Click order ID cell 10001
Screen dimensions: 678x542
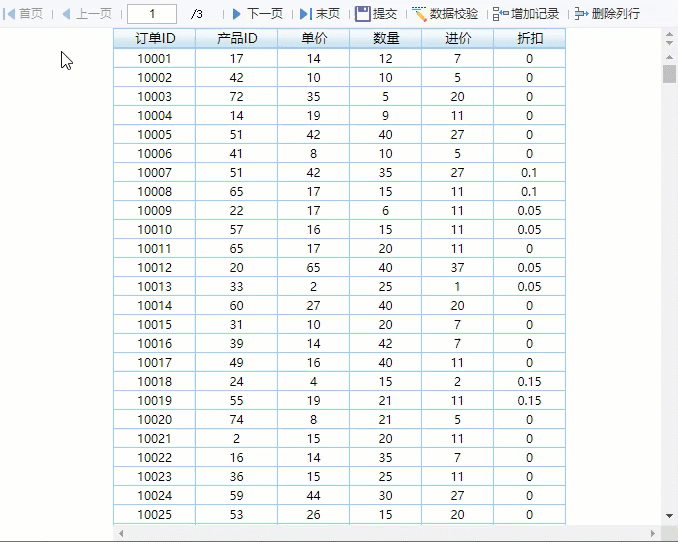tap(155, 58)
